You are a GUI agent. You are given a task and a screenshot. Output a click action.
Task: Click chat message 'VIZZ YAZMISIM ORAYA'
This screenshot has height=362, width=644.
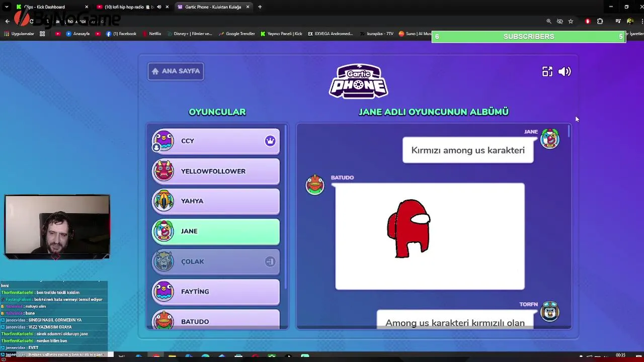tap(50, 327)
